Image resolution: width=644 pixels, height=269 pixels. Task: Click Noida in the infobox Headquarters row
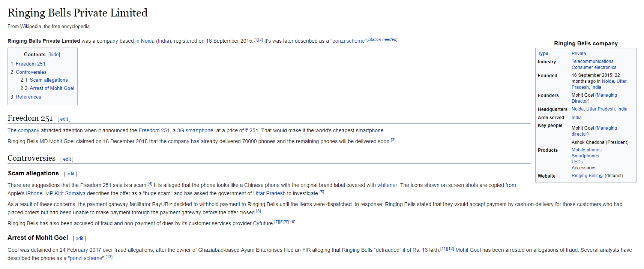(x=578, y=109)
